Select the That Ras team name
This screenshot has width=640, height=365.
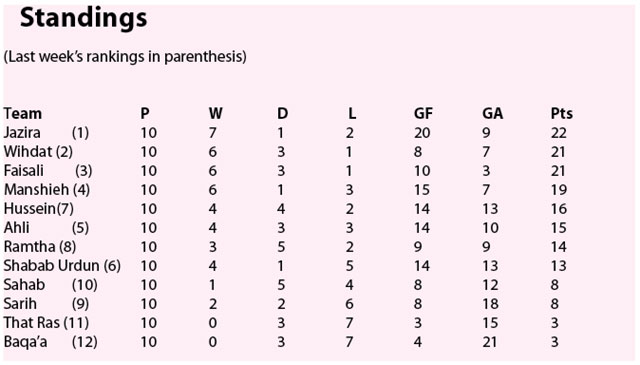pos(32,323)
